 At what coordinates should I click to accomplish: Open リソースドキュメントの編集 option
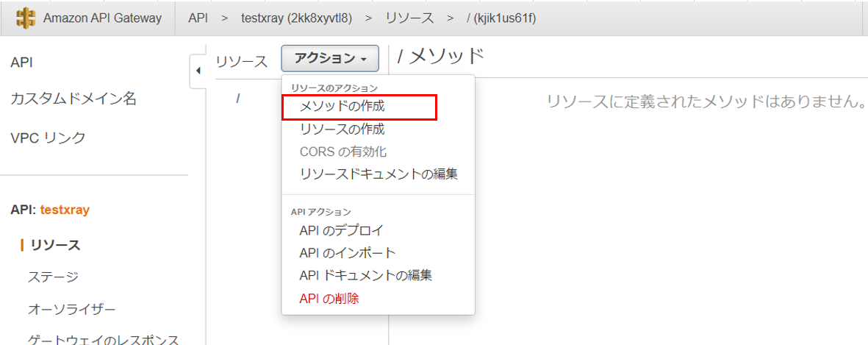(379, 174)
